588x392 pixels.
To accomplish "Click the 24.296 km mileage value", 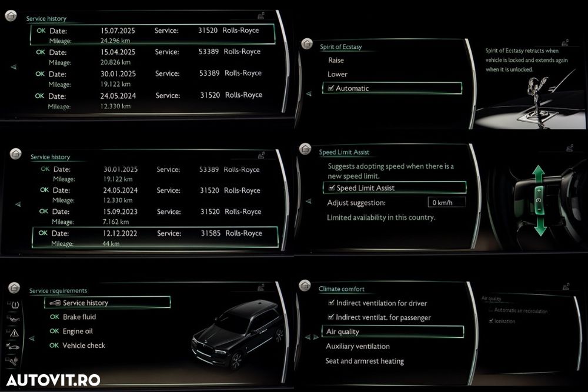I will click(115, 41).
